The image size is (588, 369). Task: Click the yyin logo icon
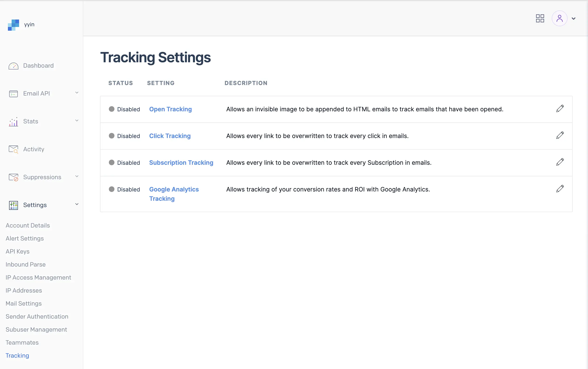coord(13,25)
